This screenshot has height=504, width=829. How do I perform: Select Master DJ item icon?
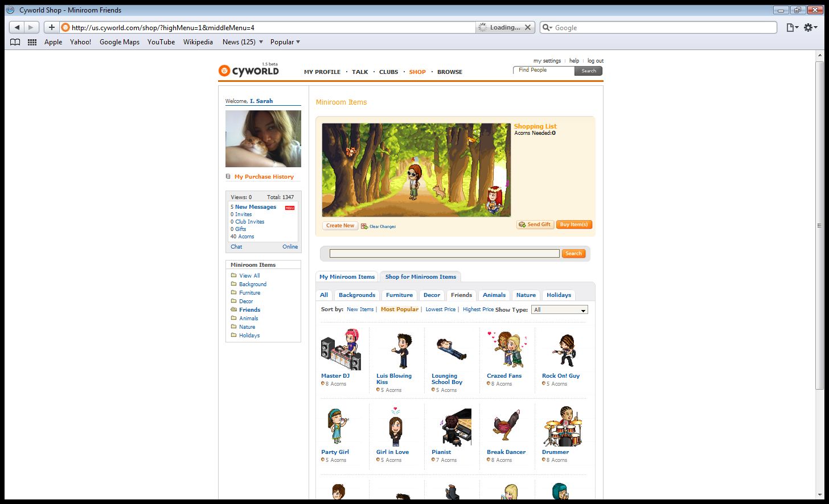click(341, 349)
